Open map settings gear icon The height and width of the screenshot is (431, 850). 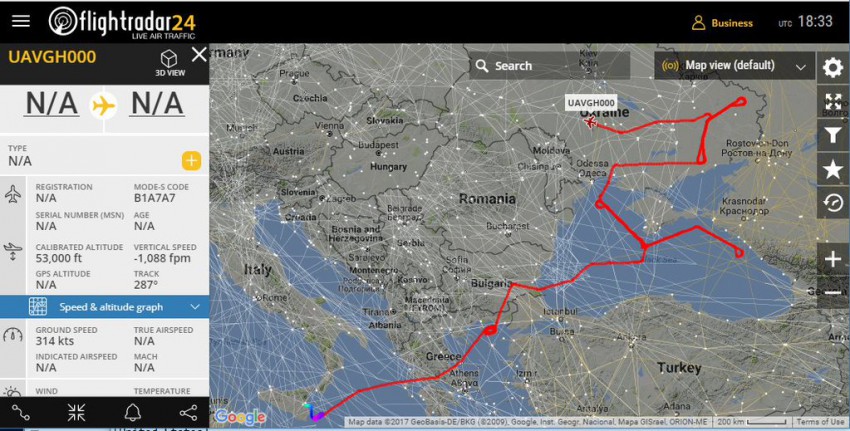click(833, 67)
